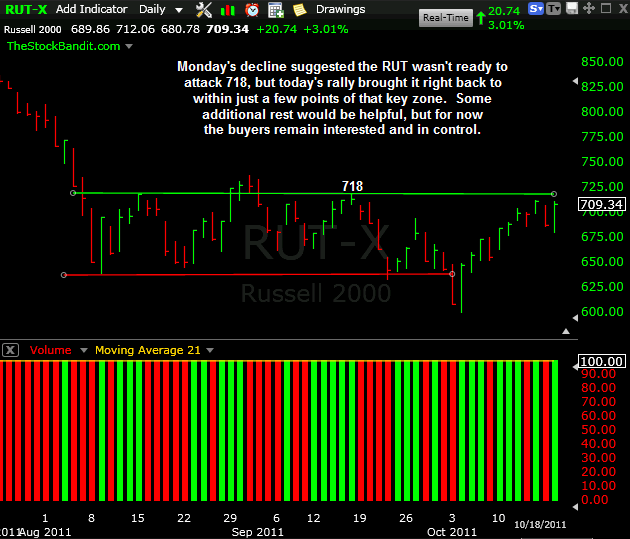Viewport: 630px width, 539px height.
Task: Close the chart window with X
Action: tap(623, 8)
